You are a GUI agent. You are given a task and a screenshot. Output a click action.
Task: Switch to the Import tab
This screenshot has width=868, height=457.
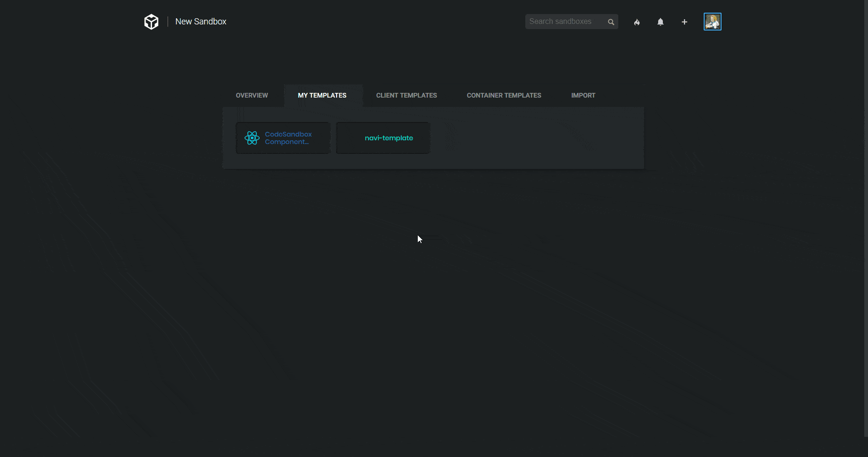coord(583,95)
